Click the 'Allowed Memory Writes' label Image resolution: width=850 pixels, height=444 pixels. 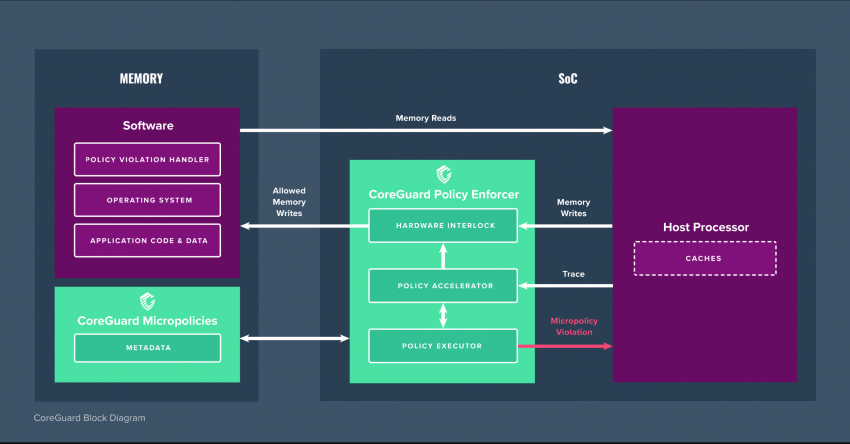click(289, 202)
